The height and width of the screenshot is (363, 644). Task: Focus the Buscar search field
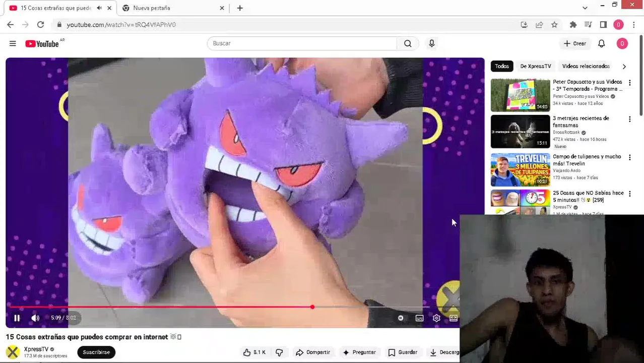pyautogui.click(x=302, y=43)
